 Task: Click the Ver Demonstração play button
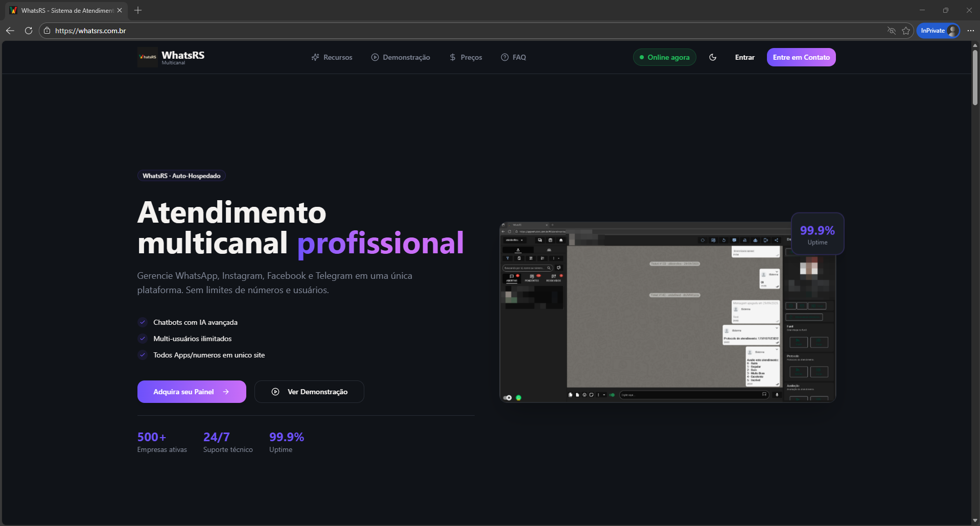coord(309,392)
